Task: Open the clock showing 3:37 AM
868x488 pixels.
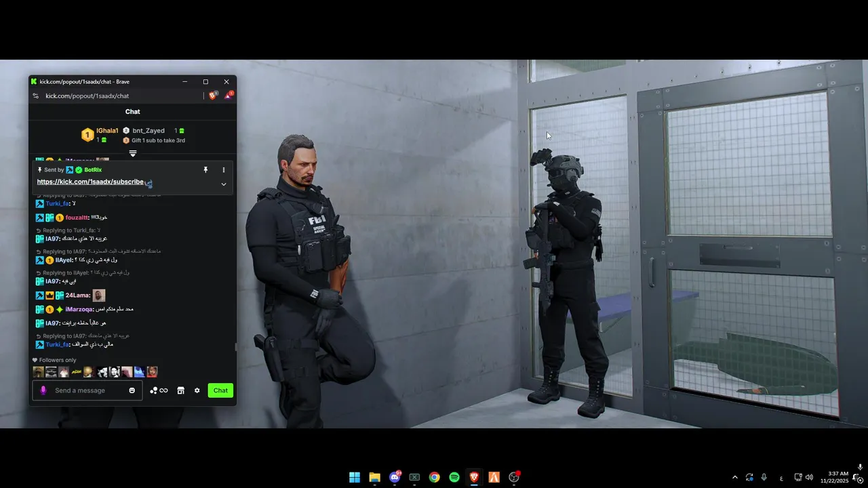Action: coord(834,477)
